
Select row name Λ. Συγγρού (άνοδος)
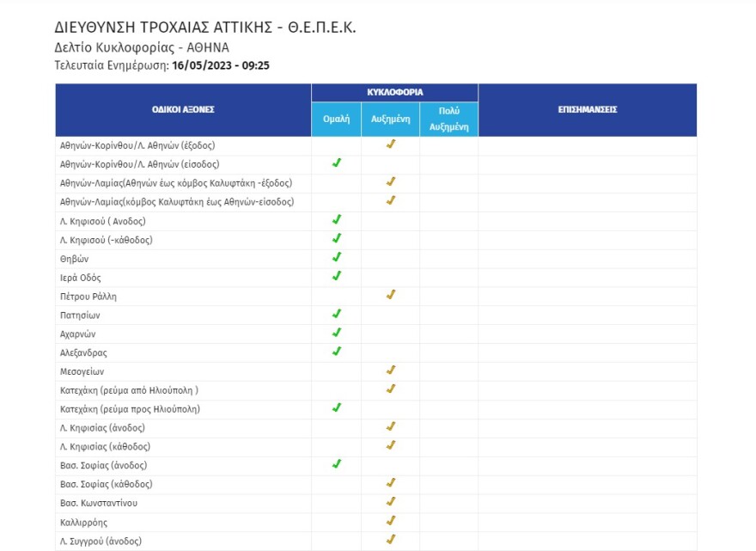(x=101, y=542)
